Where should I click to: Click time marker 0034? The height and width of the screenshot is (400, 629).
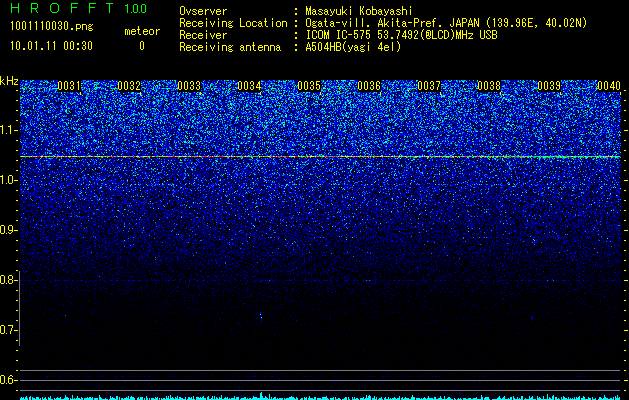[249, 86]
